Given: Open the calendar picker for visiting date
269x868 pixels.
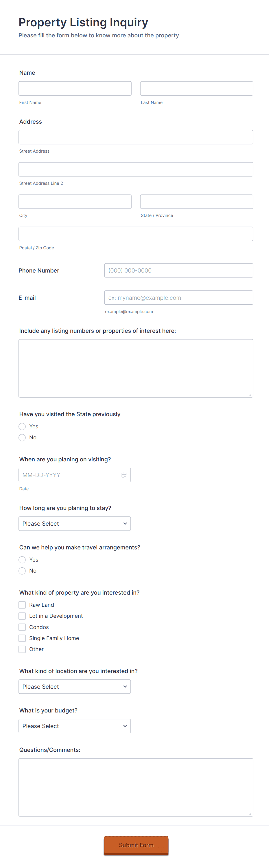Looking at the screenshot, I should tap(124, 475).
